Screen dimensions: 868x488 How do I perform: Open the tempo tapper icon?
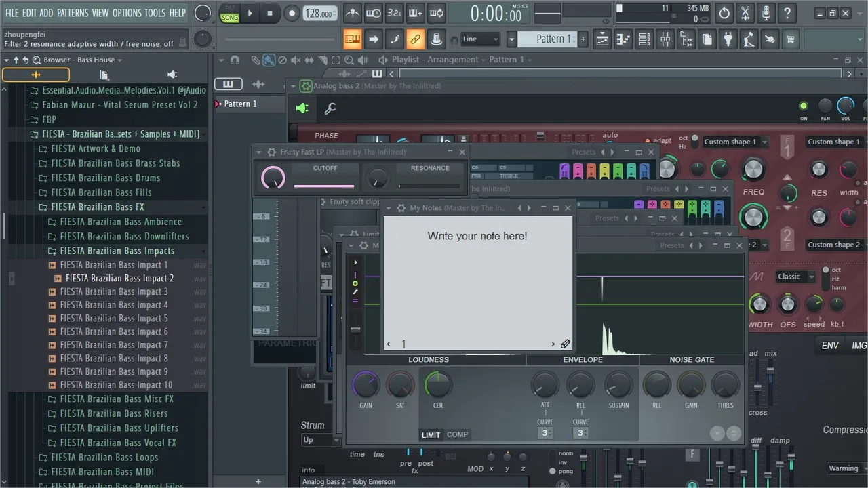[749, 39]
